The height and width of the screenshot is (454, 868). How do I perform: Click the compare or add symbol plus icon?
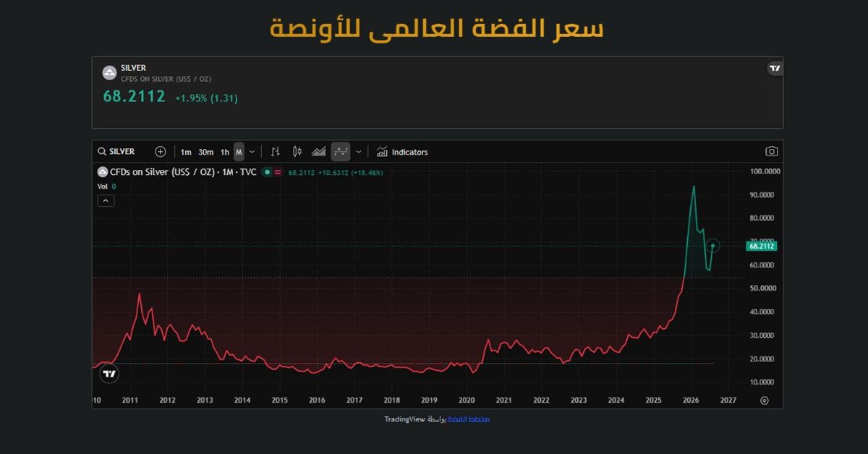pyautogui.click(x=161, y=152)
